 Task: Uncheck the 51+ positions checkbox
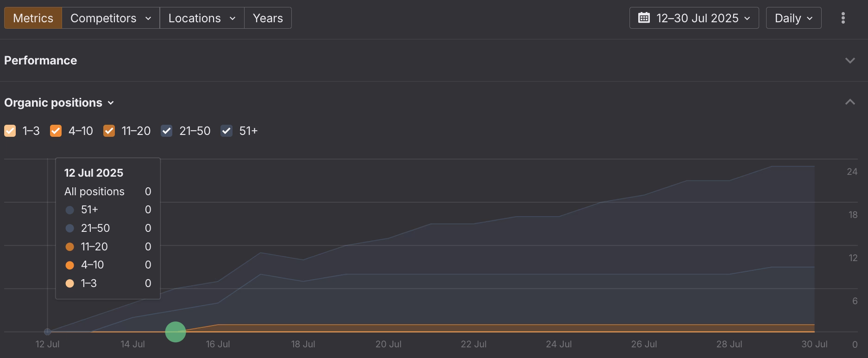(226, 131)
